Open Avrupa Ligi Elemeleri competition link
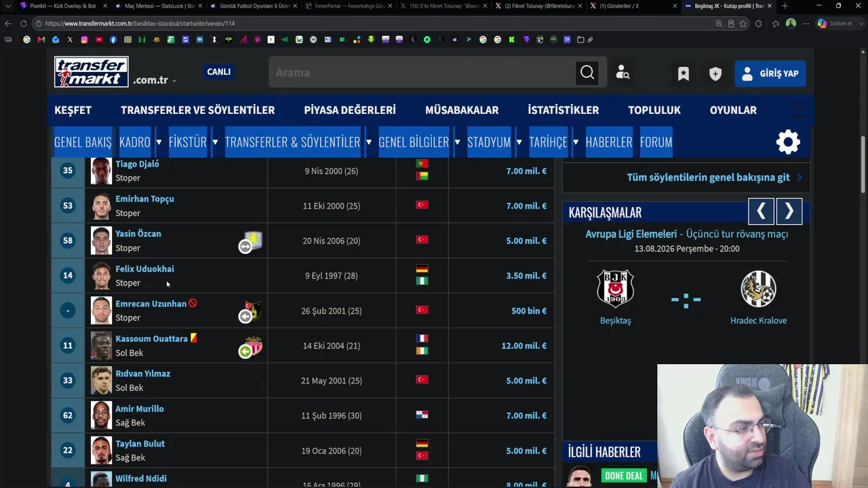This screenshot has height=488, width=868. [x=631, y=234]
